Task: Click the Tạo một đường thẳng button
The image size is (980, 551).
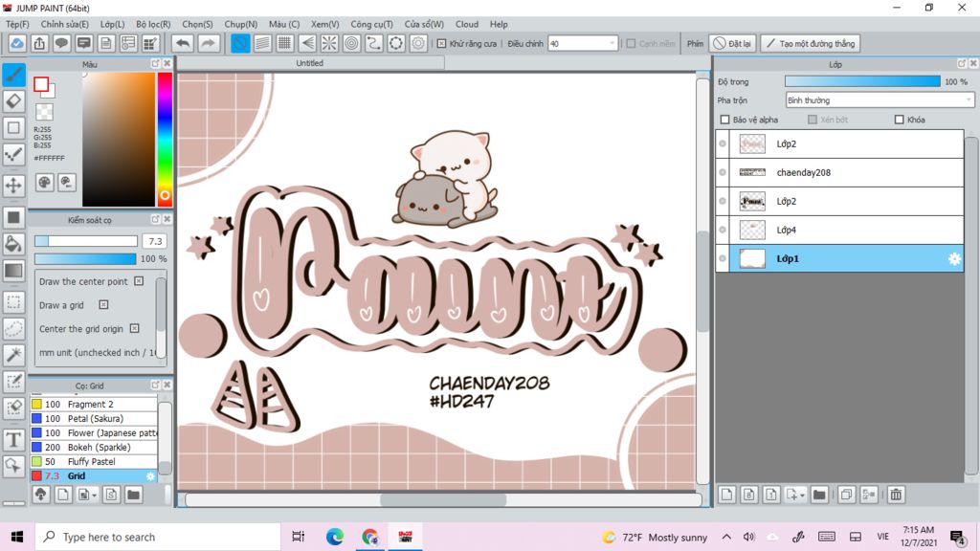Action: [811, 44]
